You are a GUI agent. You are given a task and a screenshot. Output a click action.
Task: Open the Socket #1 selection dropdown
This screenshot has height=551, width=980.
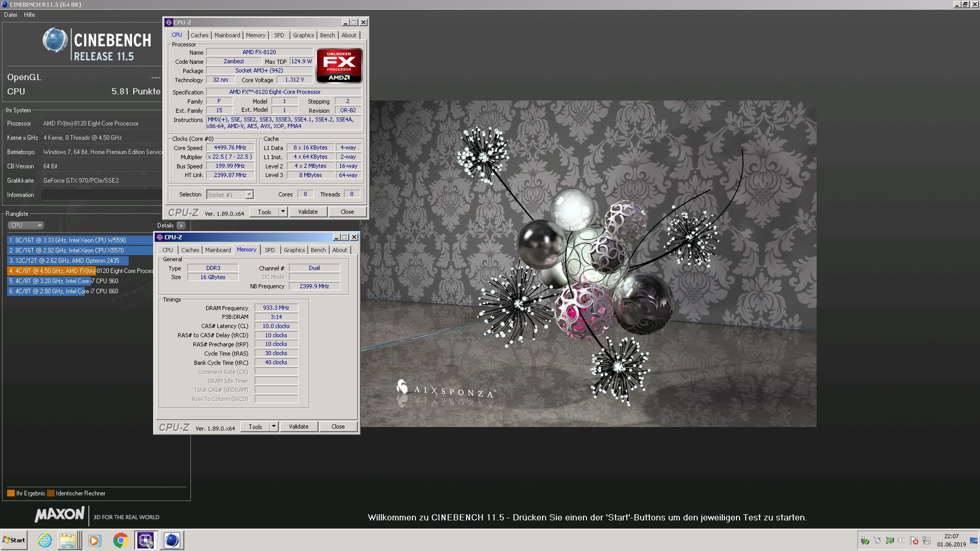click(230, 194)
